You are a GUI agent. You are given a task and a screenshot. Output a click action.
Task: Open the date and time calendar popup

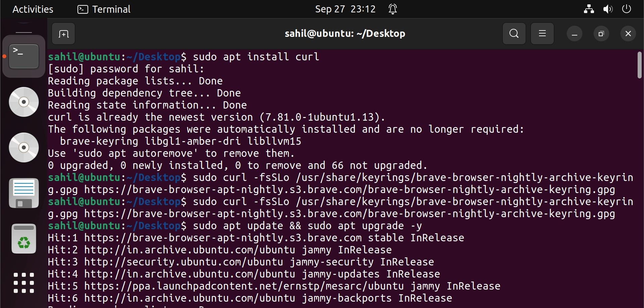pos(345,9)
